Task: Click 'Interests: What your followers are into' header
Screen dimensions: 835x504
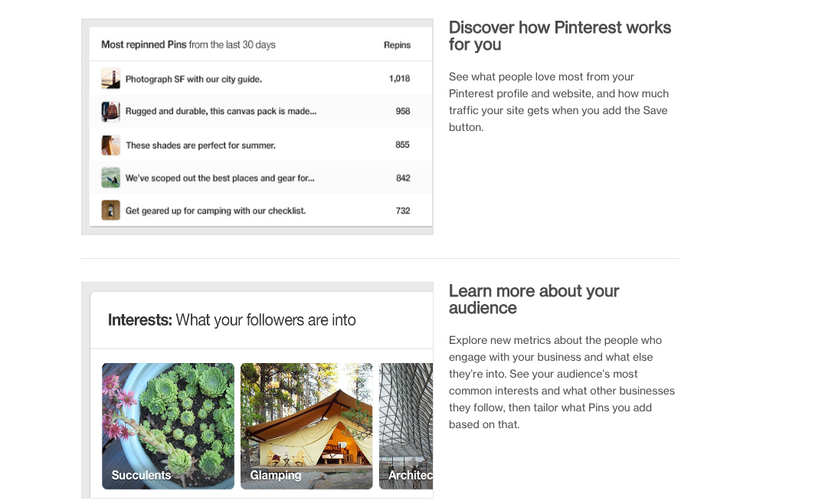Action: [231, 320]
